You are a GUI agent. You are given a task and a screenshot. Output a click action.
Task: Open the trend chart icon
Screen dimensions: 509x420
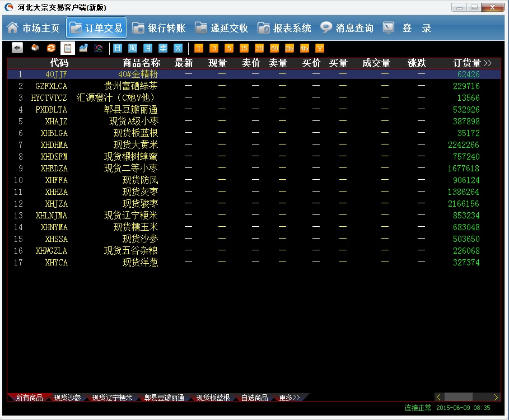click(83, 48)
